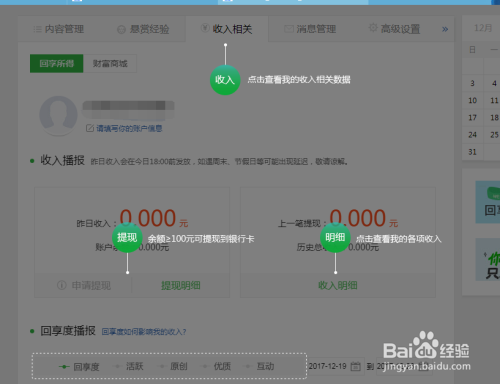
Task: Toggle the 原创 chart legend
Action: pyautogui.click(x=173, y=366)
